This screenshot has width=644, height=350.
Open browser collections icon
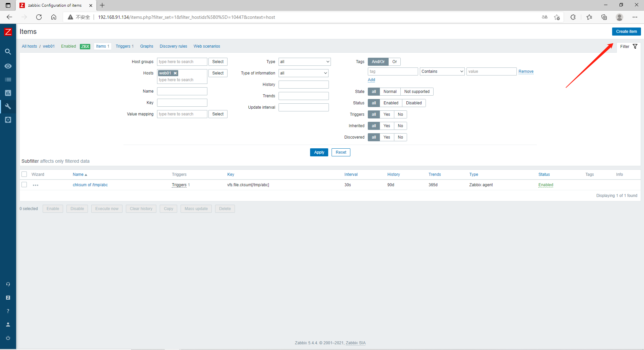(604, 17)
